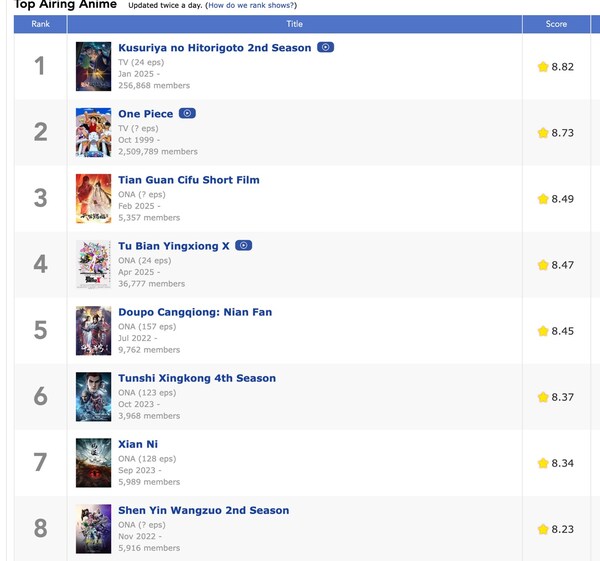
Task: Click watch icon beside Tu Bian Yingxiong X
Action: pos(243,246)
